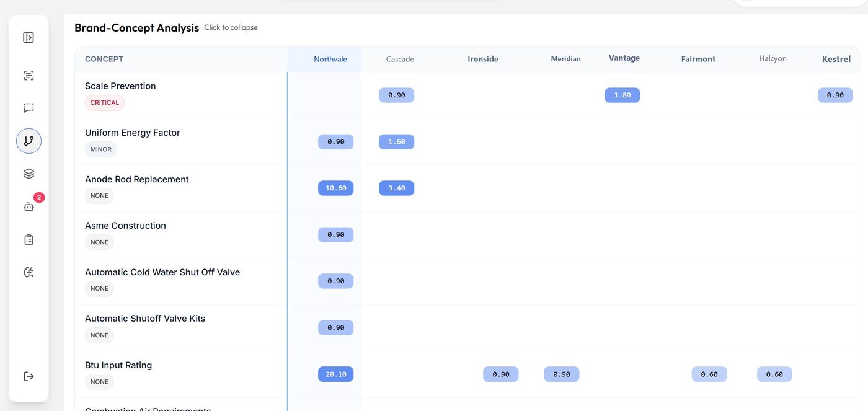This screenshot has height=411, width=868.
Task: Open Automatic Shutoff Valve Kits concept
Action: click(x=145, y=319)
